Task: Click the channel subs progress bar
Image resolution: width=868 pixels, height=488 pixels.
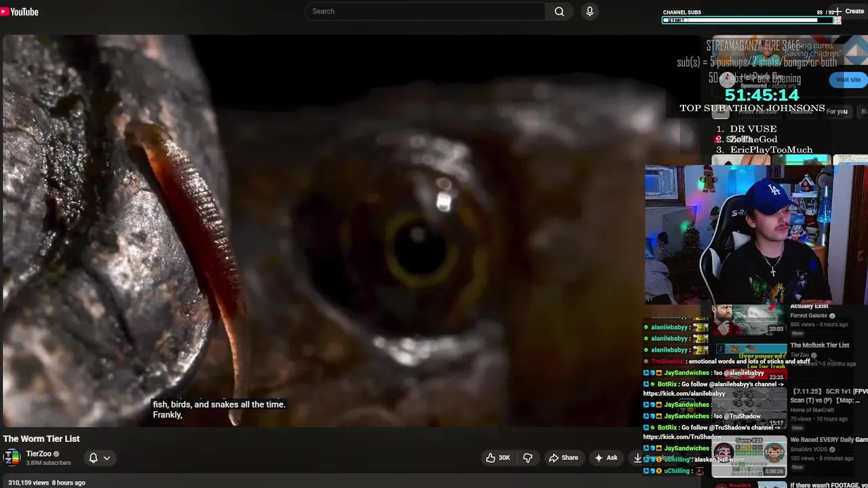Action: pos(751,20)
